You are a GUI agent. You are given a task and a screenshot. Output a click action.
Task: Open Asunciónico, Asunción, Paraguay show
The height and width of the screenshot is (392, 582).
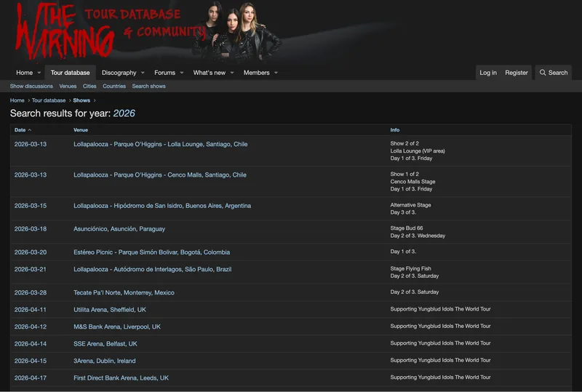click(x=119, y=229)
